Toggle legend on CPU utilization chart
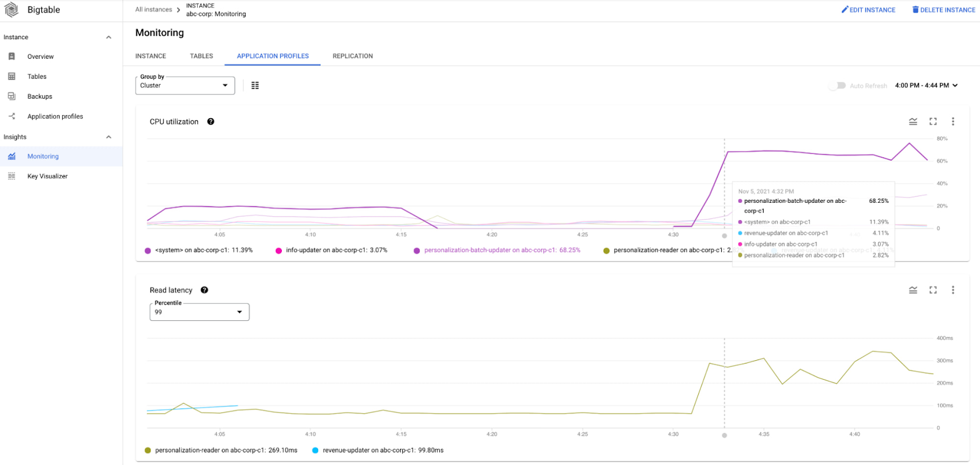This screenshot has height=465, width=980. 913,122
